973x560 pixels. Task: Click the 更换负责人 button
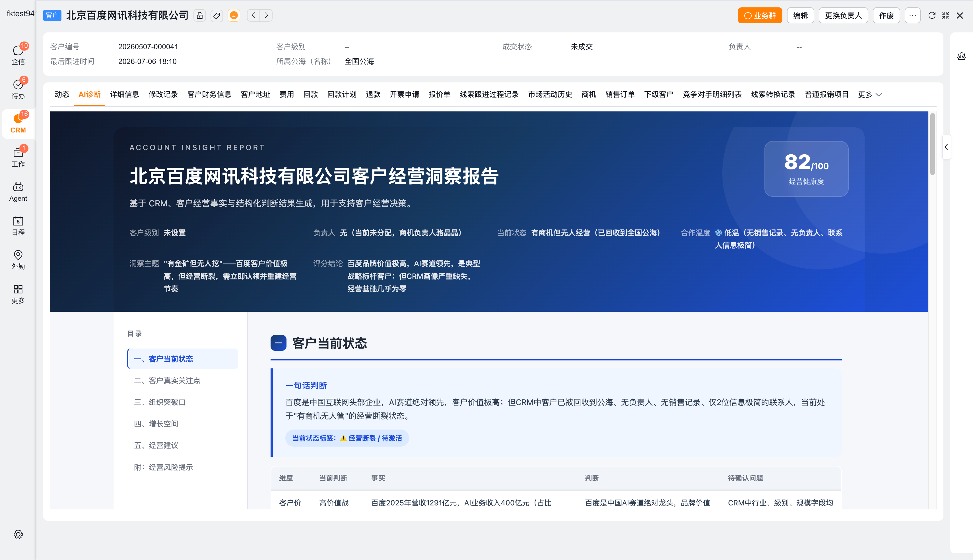click(x=843, y=15)
